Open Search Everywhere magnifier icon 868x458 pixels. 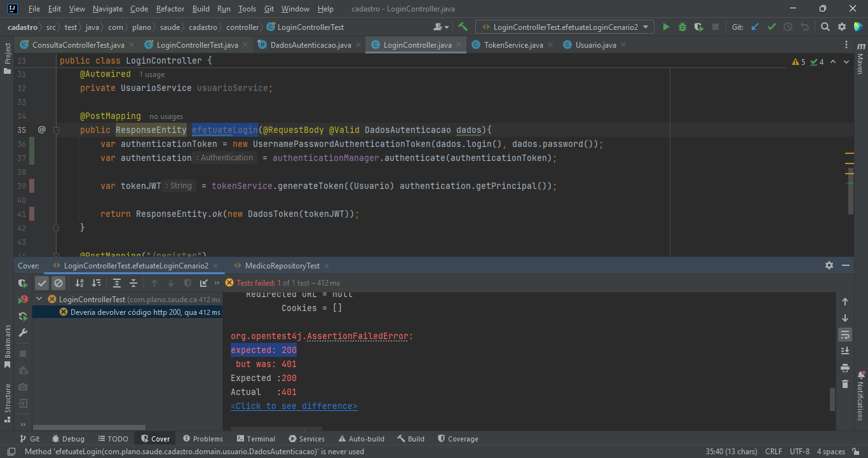825,27
